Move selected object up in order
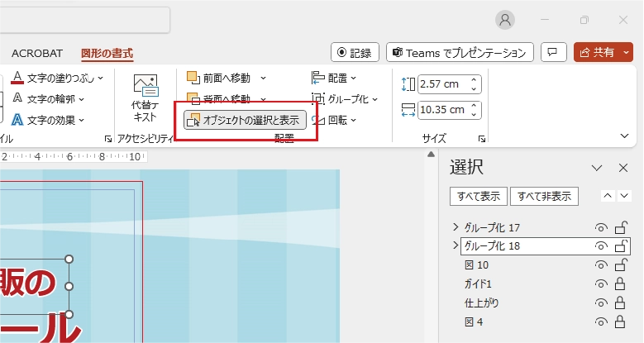 (x=608, y=196)
